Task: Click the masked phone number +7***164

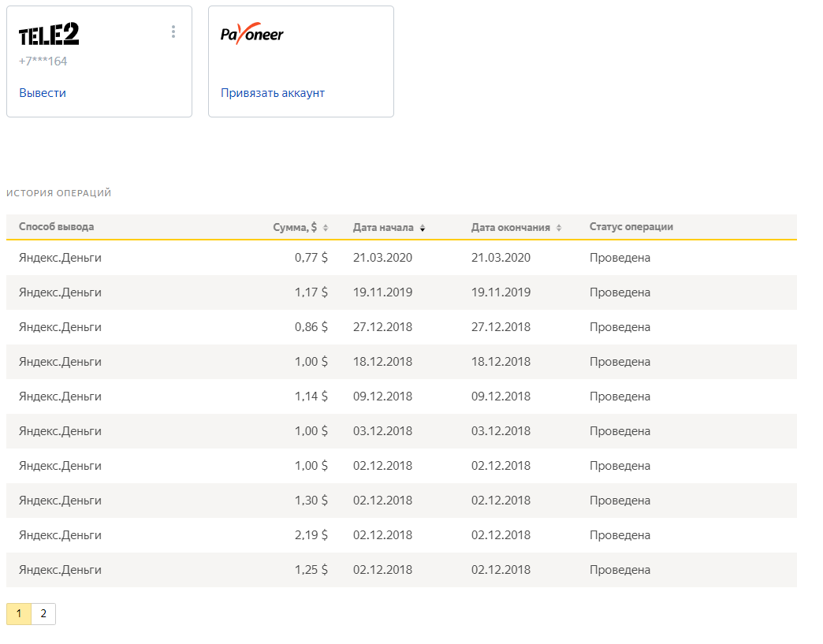Action: click(x=43, y=61)
